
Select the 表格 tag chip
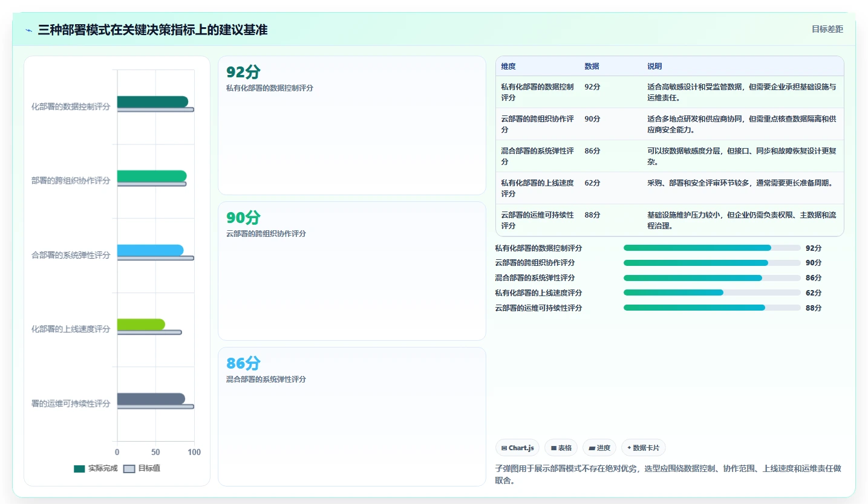561,448
